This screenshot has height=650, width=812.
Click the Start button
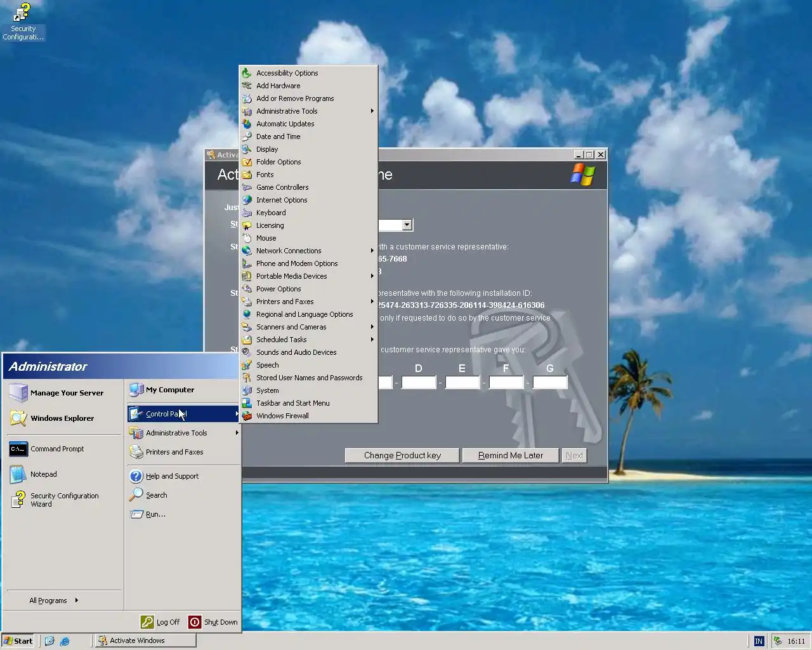click(18, 640)
